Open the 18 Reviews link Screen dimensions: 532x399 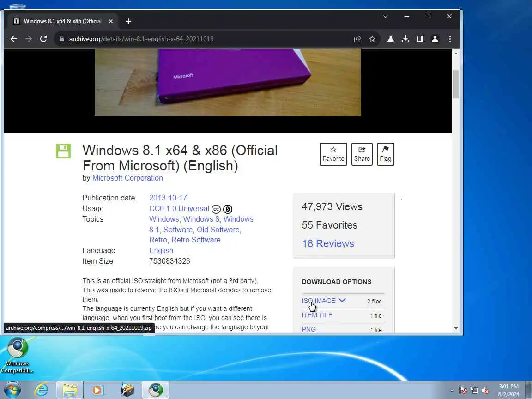328,244
